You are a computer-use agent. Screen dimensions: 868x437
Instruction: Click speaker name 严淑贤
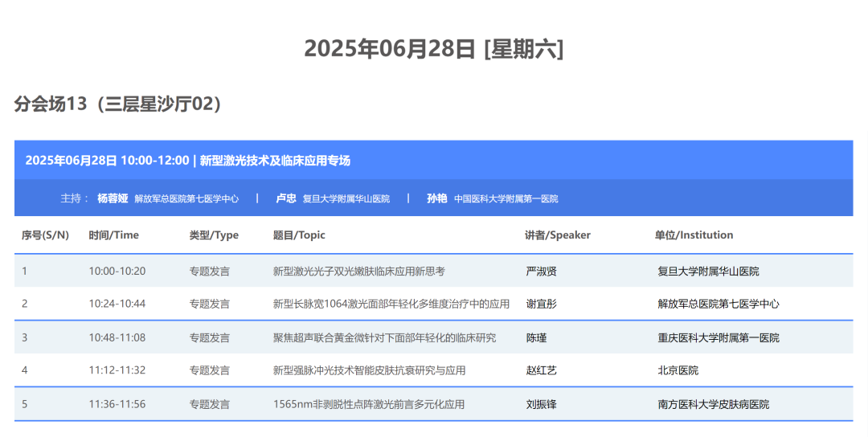(x=542, y=271)
